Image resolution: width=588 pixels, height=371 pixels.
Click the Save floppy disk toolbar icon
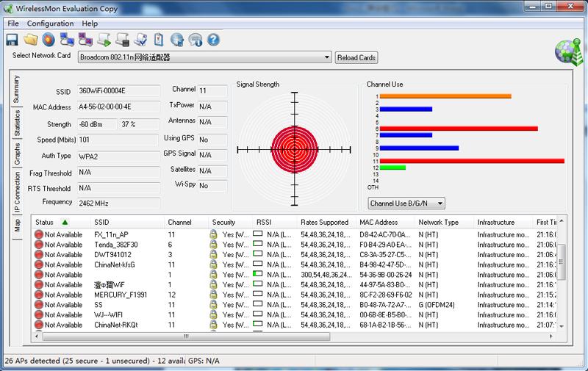coord(12,40)
